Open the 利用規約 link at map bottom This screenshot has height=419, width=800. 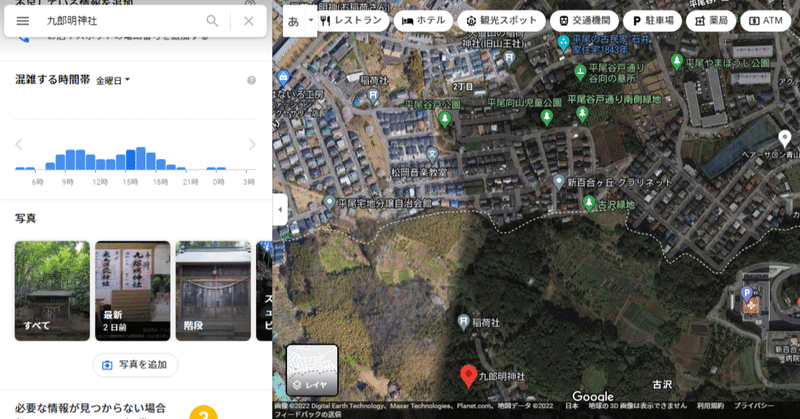coord(710,406)
